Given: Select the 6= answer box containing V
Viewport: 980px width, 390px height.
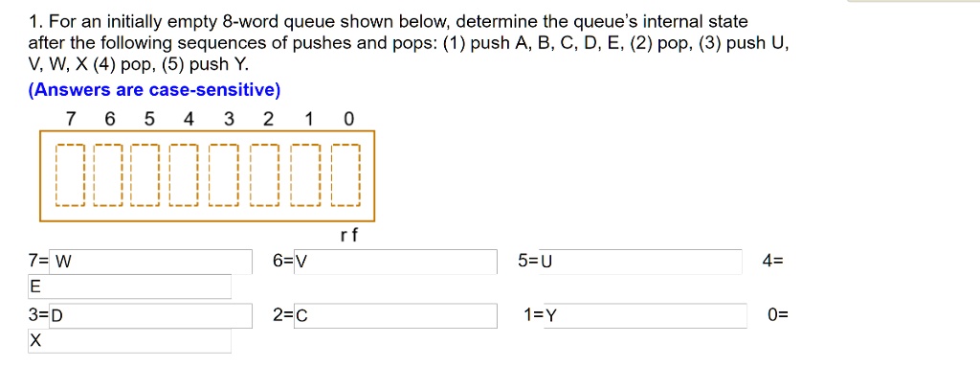Looking at the screenshot, I should (x=395, y=262).
